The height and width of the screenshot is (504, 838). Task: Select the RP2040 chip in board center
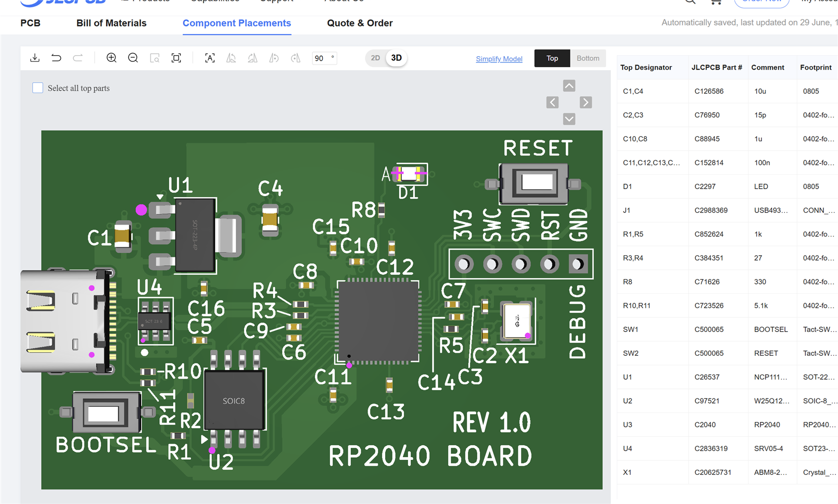[378, 321]
